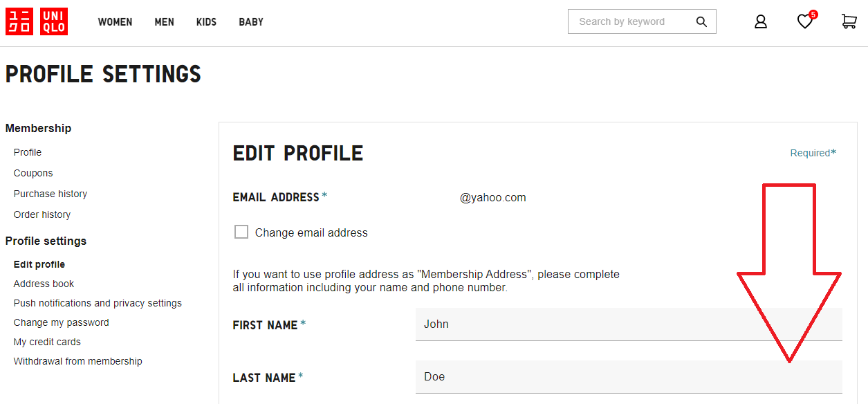Open the MEN menu
Screen dimensions: 868x404
tap(164, 22)
